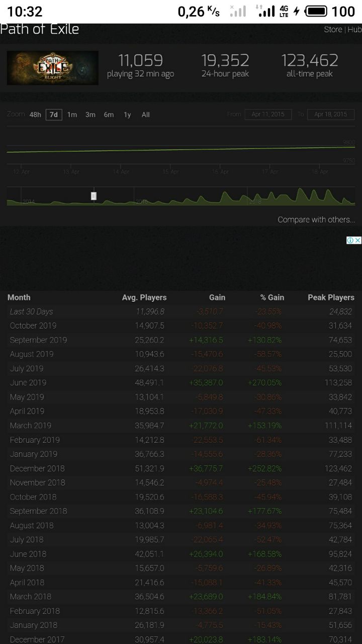362x644 pixels.
Task: Select the 7d zoom range
Action: pos(54,115)
